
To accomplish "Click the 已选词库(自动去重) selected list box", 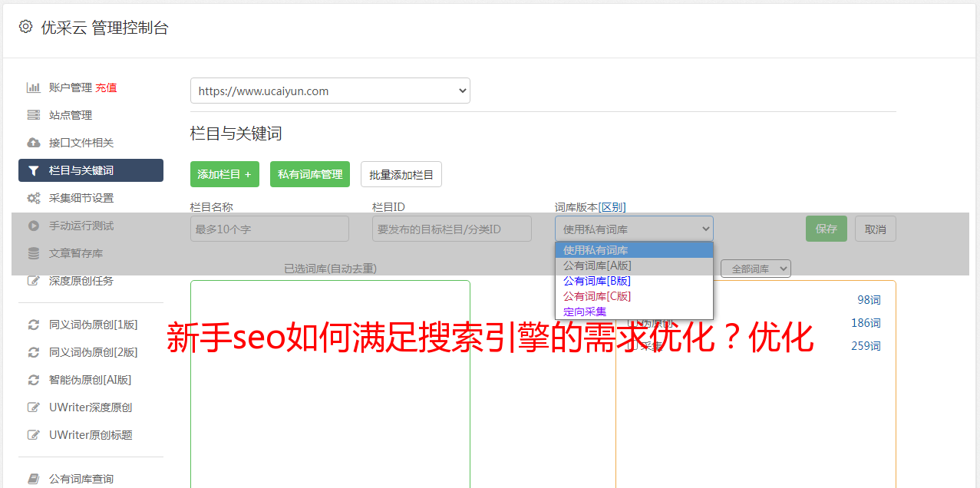I will pyautogui.click(x=330, y=384).
